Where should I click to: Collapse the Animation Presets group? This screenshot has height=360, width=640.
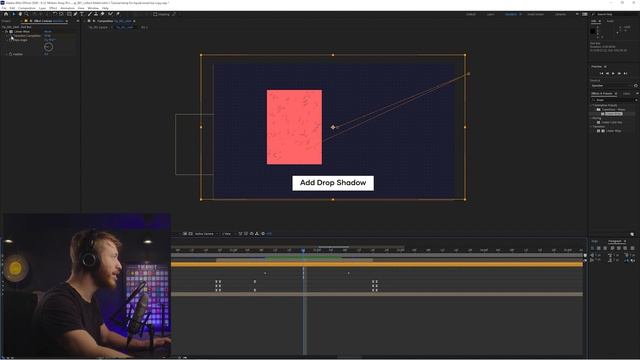click(592, 105)
